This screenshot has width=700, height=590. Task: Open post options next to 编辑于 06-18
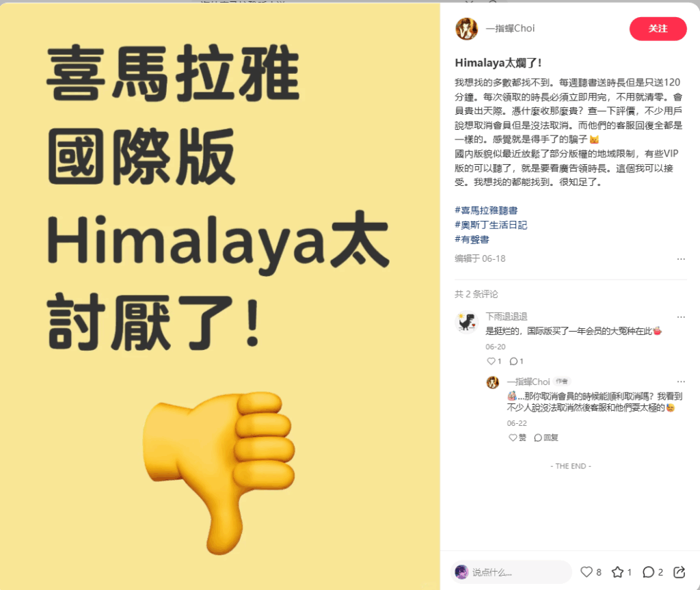681,258
